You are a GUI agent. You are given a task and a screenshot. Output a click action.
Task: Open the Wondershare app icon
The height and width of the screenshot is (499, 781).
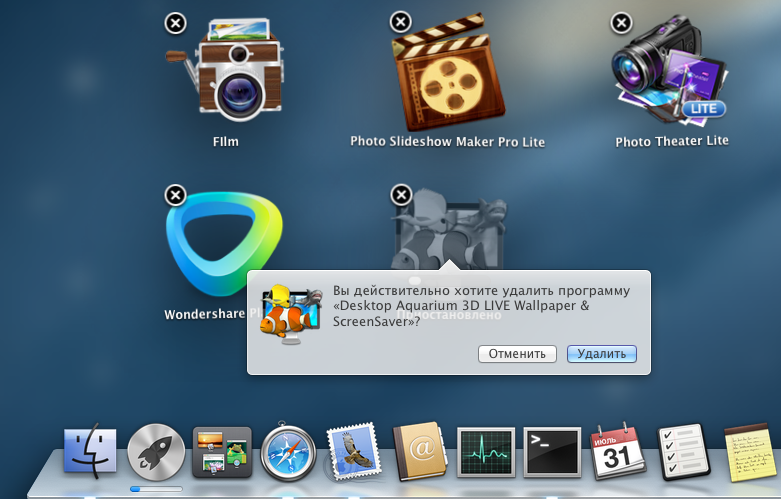pos(224,244)
